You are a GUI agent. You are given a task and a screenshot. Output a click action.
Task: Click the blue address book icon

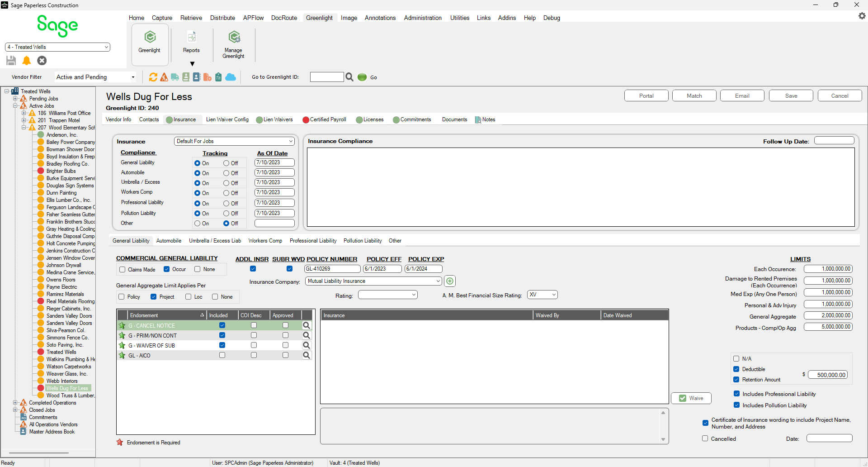197,77
